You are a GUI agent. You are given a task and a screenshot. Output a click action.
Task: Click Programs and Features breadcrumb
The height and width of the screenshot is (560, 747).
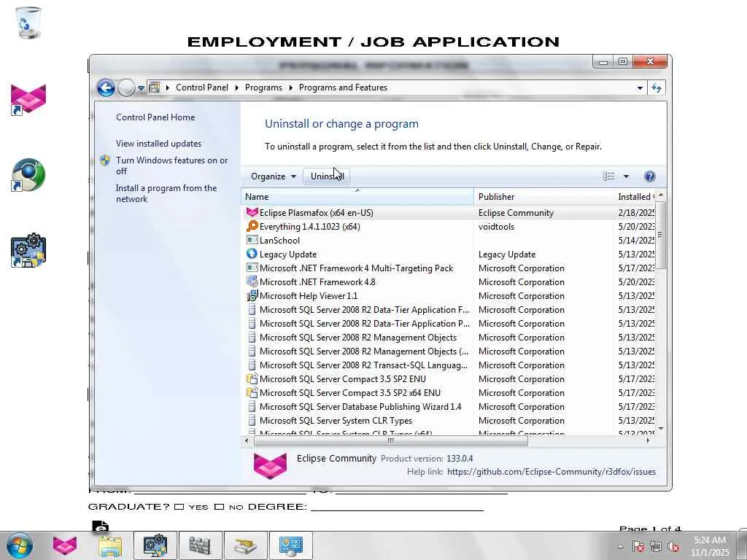click(x=343, y=87)
